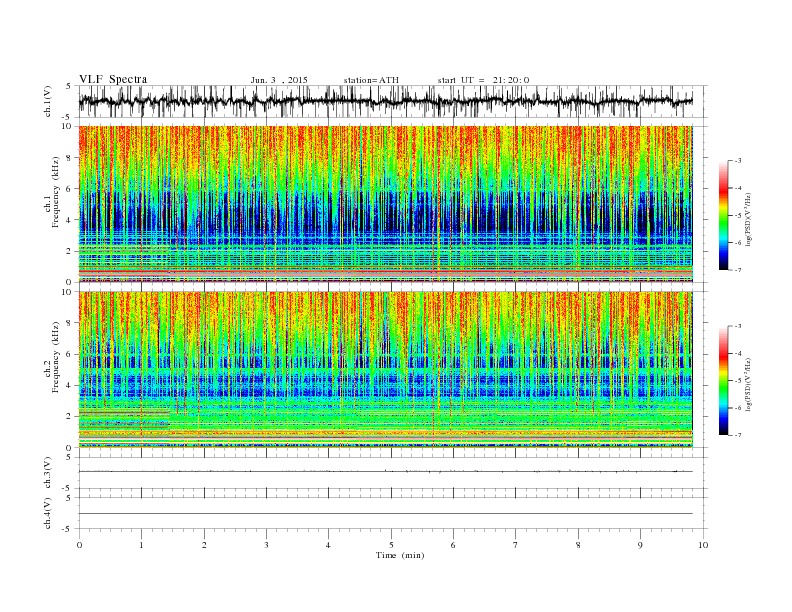Click inside the ch.2 spectrogram panel
The height and width of the screenshot is (612, 792).
385,370
